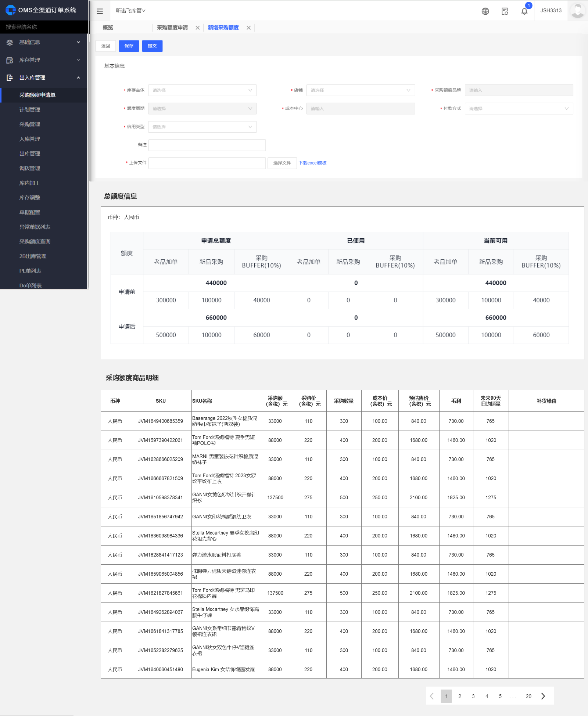Click the 备注 input field
This screenshot has height=716, width=588.
(207, 145)
